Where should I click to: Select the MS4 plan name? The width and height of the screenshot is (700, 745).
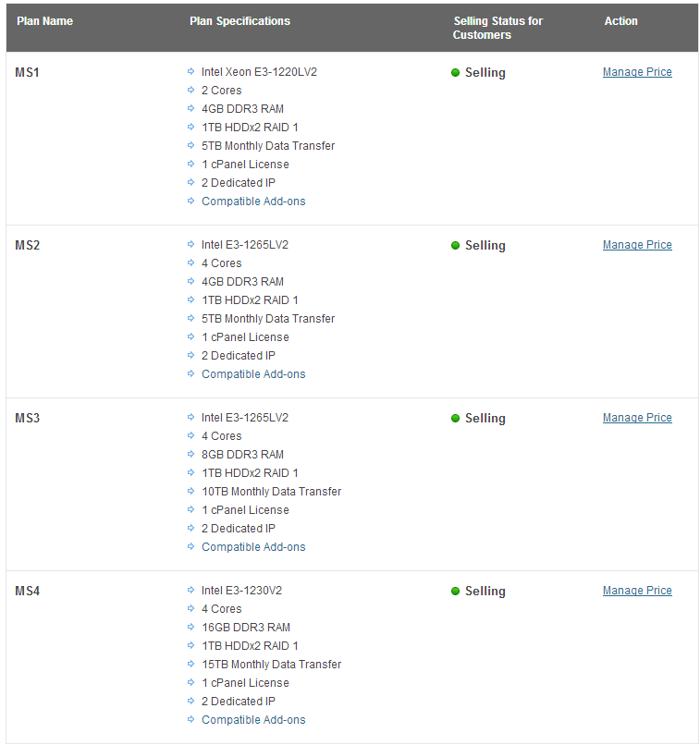pyautogui.click(x=27, y=592)
